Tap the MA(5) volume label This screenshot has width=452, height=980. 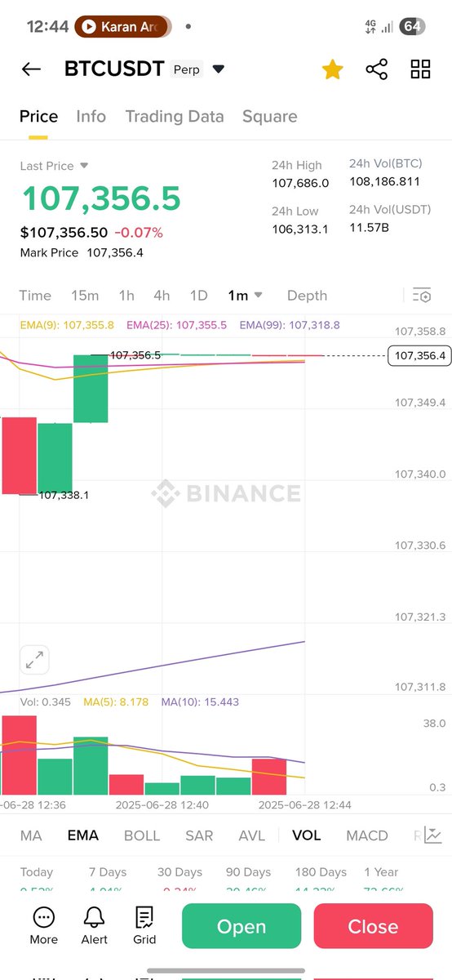click(116, 702)
